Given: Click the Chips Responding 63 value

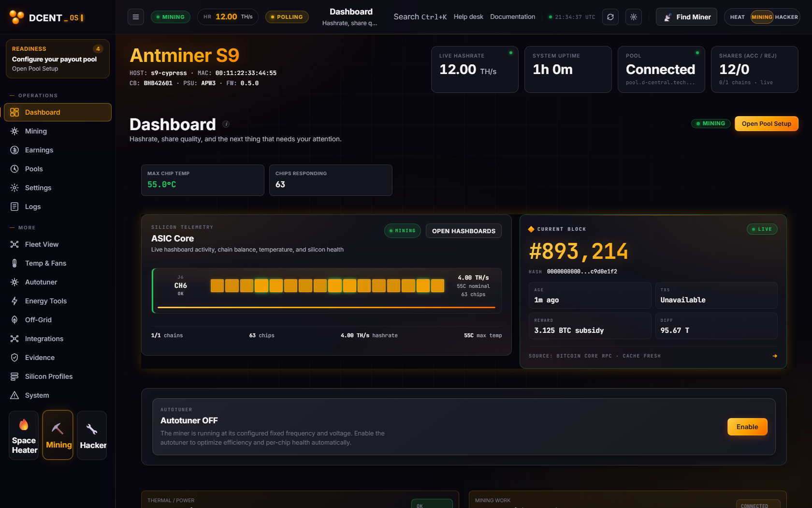Looking at the screenshot, I should 280,184.
